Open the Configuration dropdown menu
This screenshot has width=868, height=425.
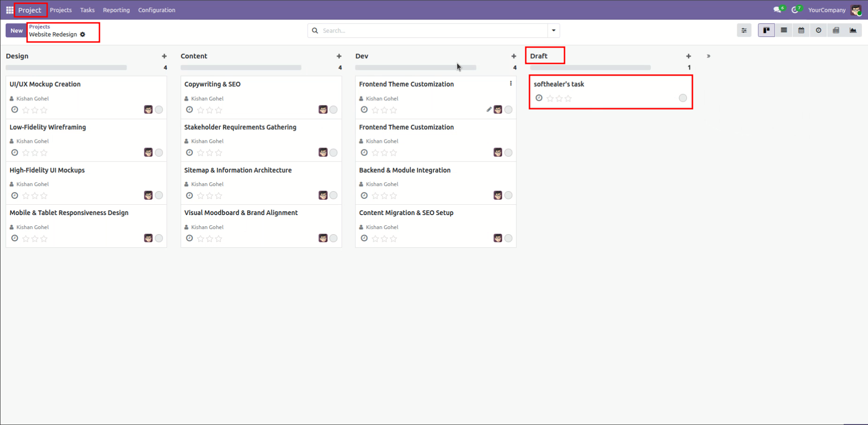156,10
